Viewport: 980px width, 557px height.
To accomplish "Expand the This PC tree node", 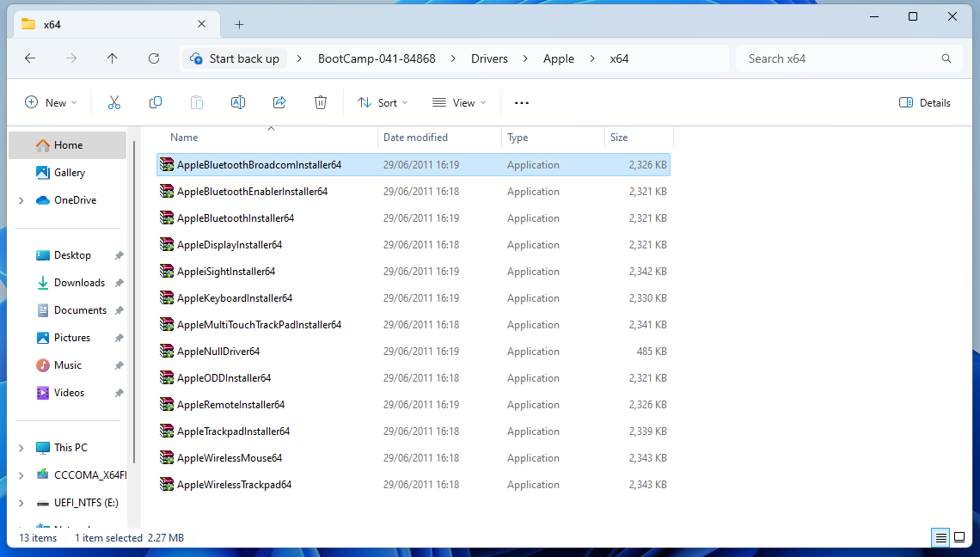I will tap(21, 448).
